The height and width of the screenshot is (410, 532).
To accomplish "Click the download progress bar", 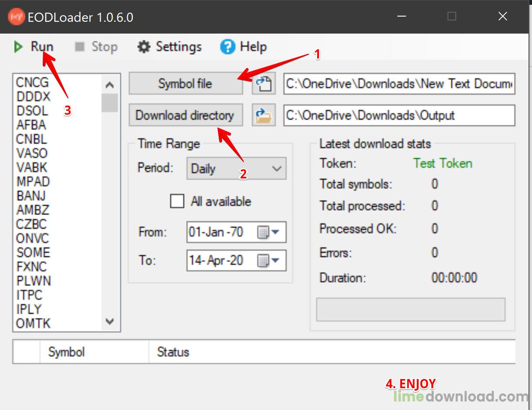I will [x=410, y=310].
